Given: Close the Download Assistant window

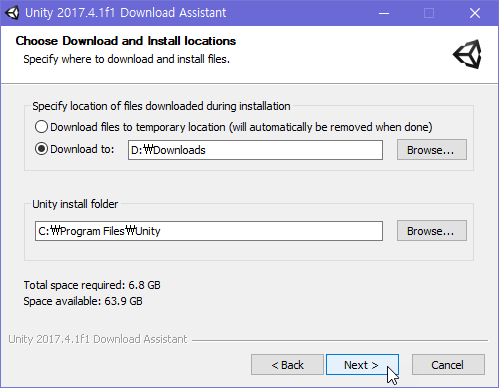Looking at the screenshot, I should (x=475, y=13).
